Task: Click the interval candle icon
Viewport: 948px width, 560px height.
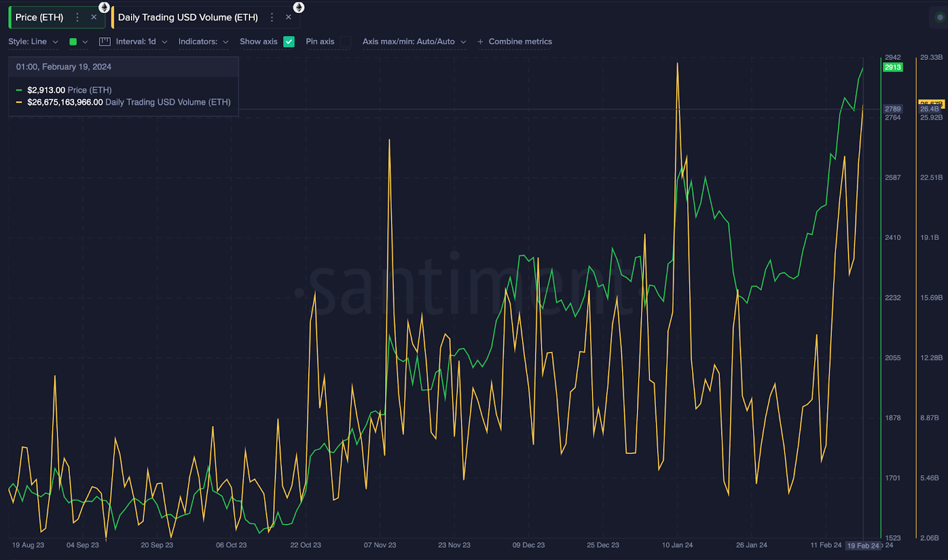Action: pyautogui.click(x=105, y=41)
